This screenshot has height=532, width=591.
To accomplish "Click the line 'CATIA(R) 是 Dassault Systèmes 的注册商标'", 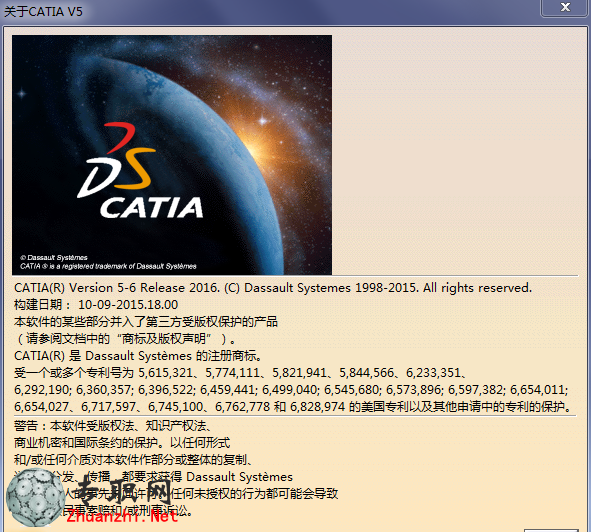I will [138, 356].
